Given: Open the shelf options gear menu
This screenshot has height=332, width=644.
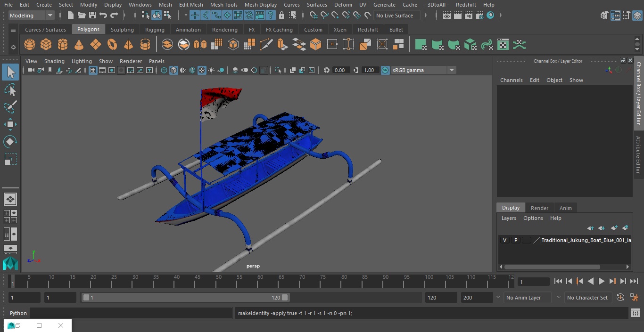Looking at the screenshot, I should 13,47.
